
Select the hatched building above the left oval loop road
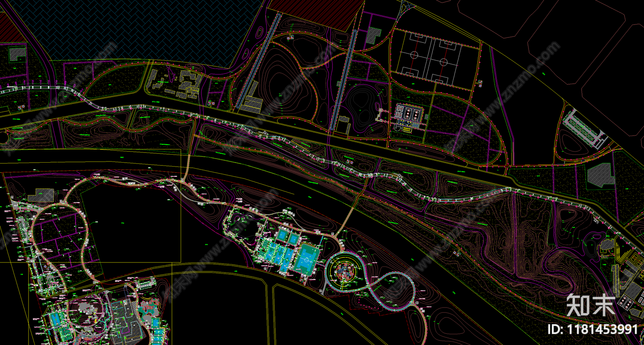41,195
